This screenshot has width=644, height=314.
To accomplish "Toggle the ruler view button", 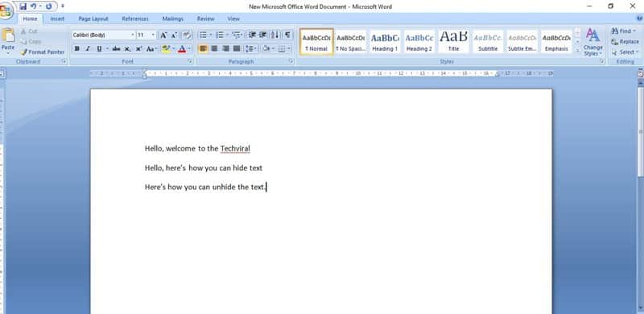I will pyautogui.click(x=640, y=73).
